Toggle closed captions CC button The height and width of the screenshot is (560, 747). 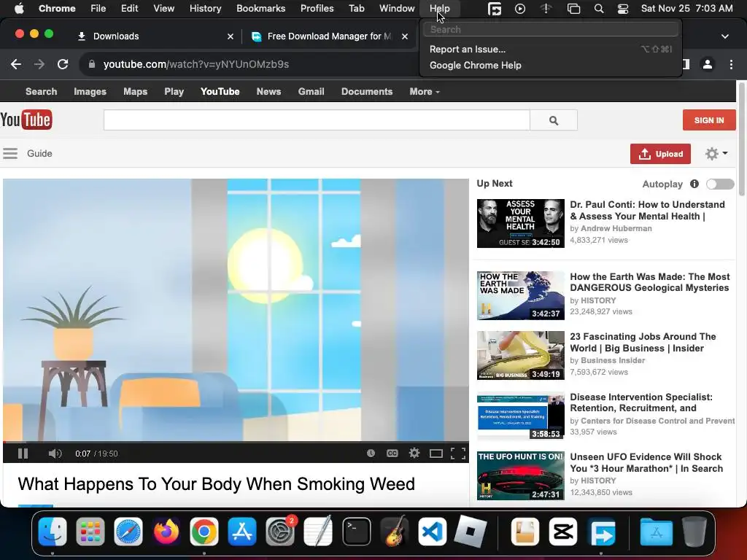pyautogui.click(x=392, y=454)
